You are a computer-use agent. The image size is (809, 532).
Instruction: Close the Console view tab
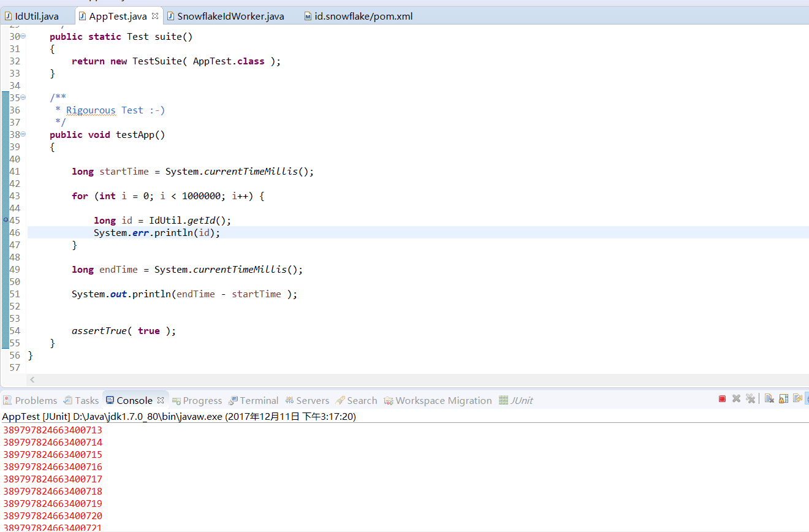pyautogui.click(x=161, y=400)
